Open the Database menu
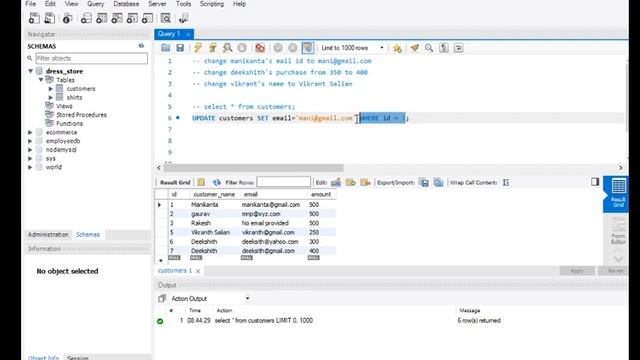This screenshot has height=360, width=640. (126, 4)
